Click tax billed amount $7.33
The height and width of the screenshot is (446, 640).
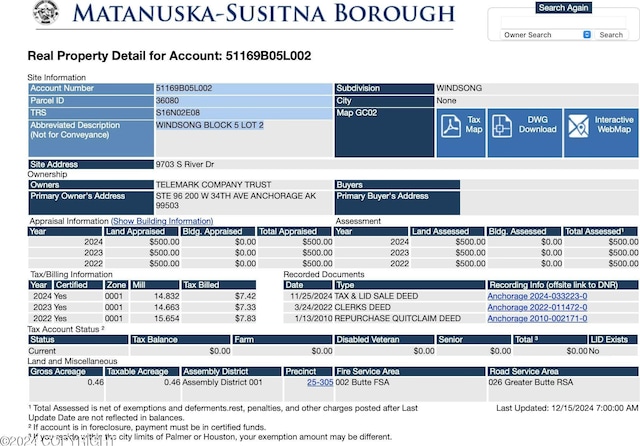(245, 307)
